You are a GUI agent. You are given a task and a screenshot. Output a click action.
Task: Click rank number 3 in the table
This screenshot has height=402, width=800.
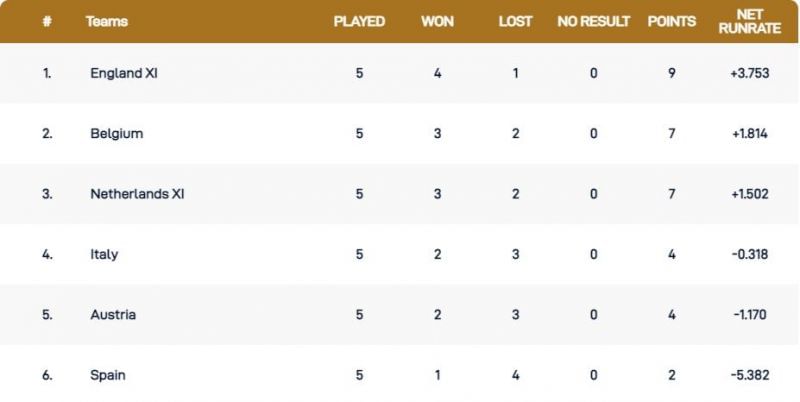pyautogui.click(x=47, y=194)
